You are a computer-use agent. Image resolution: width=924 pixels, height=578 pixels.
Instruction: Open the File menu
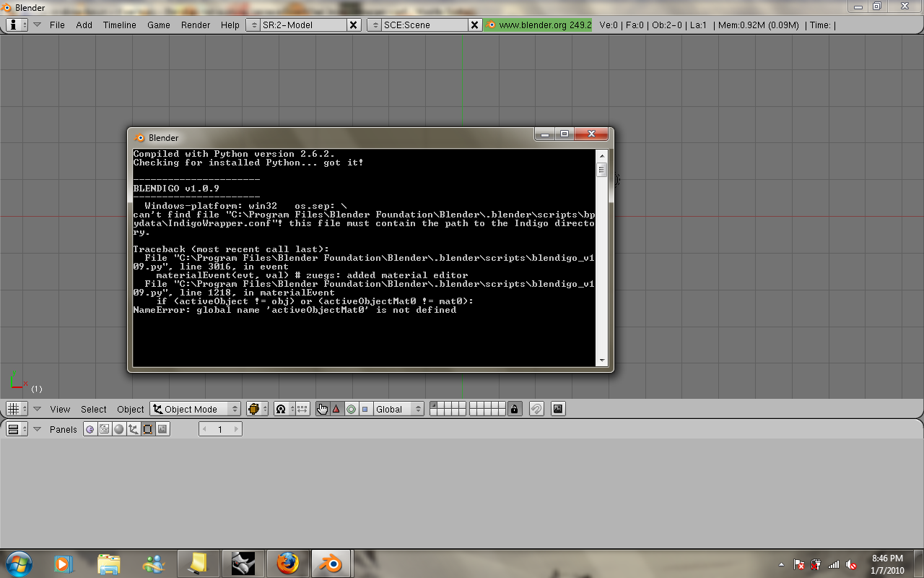(57, 25)
